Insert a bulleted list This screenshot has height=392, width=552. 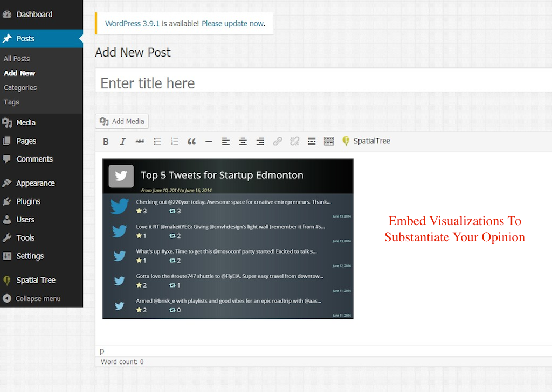coord(157,142)
